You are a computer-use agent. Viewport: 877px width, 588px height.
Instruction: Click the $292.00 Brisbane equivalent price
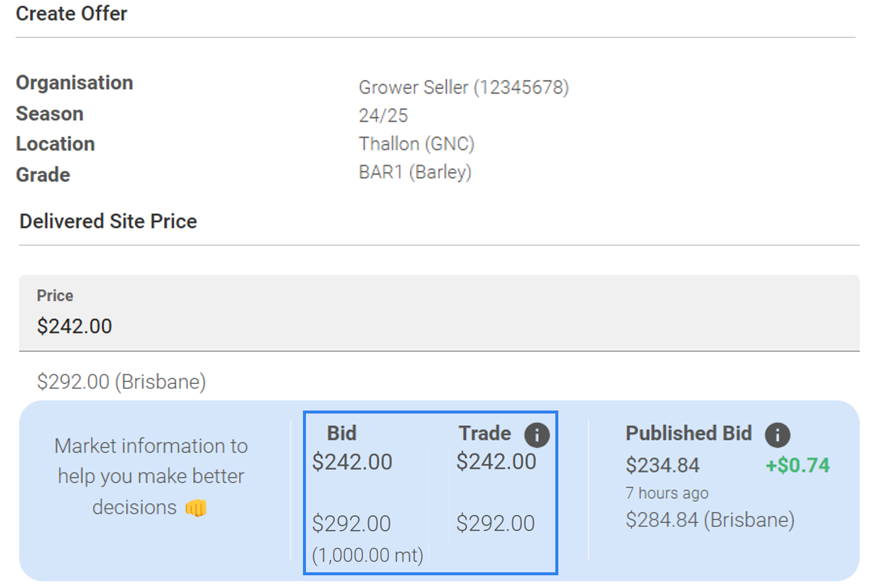122,381
